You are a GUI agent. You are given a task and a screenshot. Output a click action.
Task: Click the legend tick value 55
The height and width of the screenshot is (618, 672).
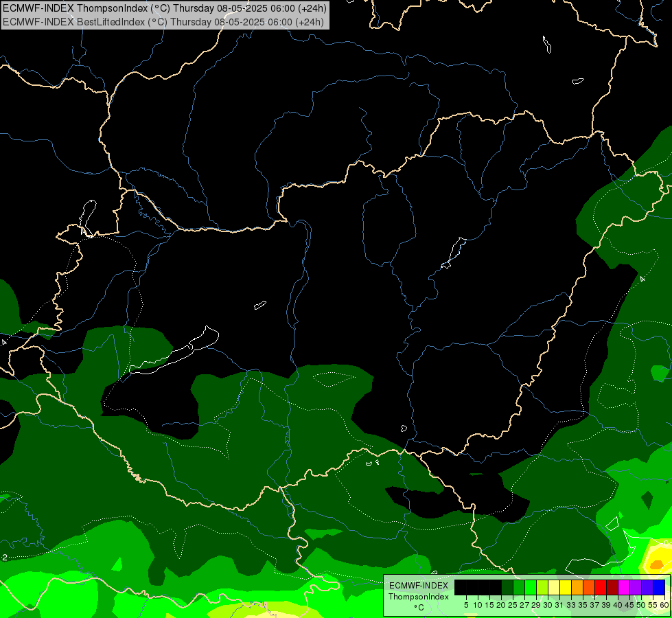652,605
